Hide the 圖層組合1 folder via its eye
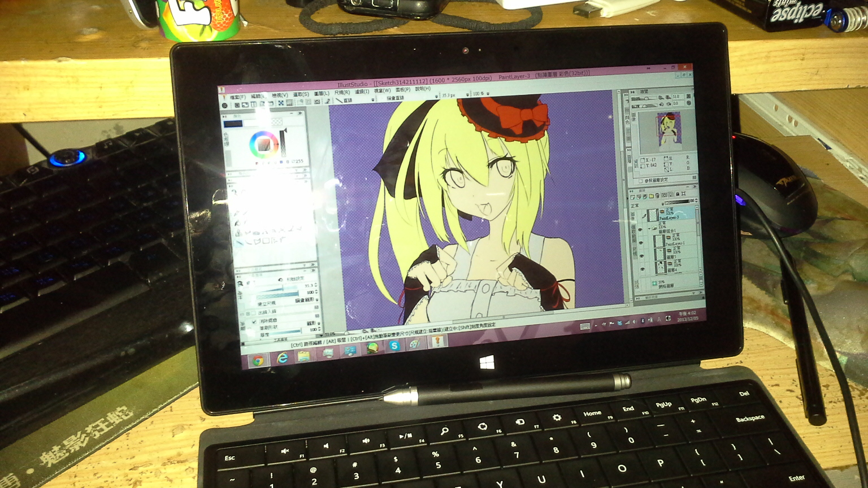 [640, 229]
